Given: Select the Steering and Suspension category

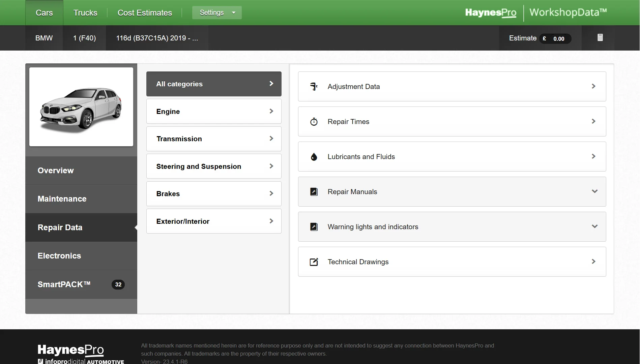Looking at the screenshot, I should (x=214, y=166).
